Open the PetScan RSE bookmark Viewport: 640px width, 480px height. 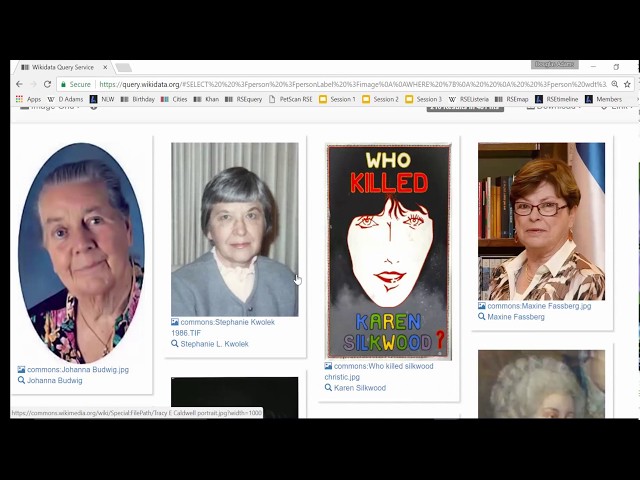291,99
